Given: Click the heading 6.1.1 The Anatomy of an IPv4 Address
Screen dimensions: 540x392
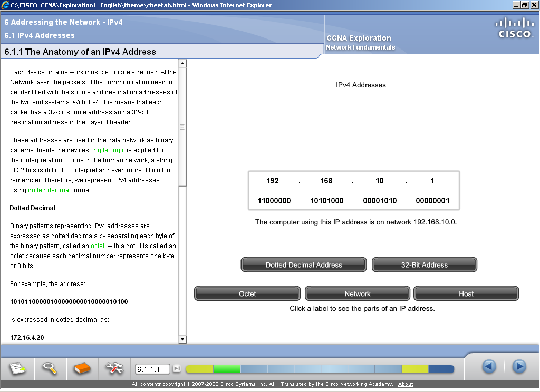Looking at the screenshot, I should [80, 52].
